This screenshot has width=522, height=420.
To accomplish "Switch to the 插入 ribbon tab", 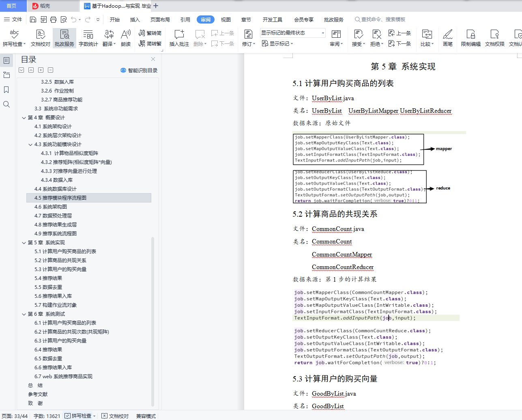I will tap(135, 19).
